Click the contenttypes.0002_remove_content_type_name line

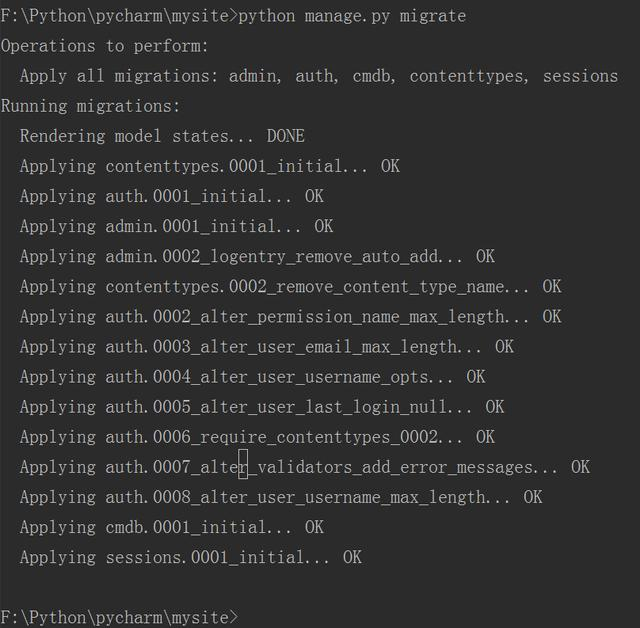[x=291, y=287]
